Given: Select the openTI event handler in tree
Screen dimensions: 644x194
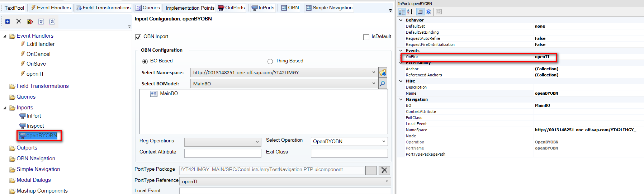Looking at the screenshot, I should click(35, 74).
